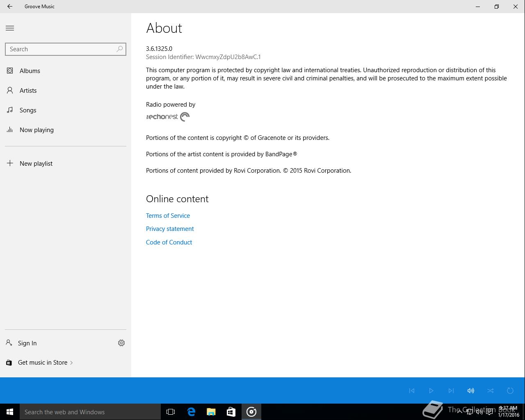Toggle shuffle playback
This screenshot has height=420, width=525.
coord(491,391)
